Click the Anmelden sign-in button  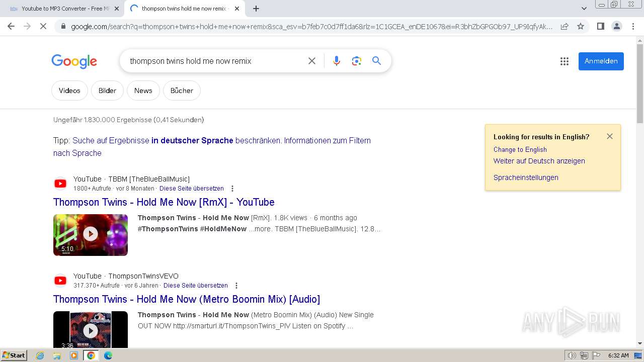[x=601, y=61]
